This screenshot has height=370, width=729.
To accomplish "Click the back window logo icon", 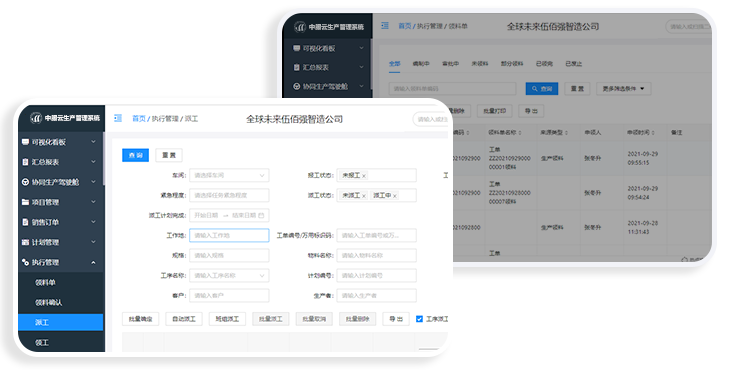I will click(300, 27).
